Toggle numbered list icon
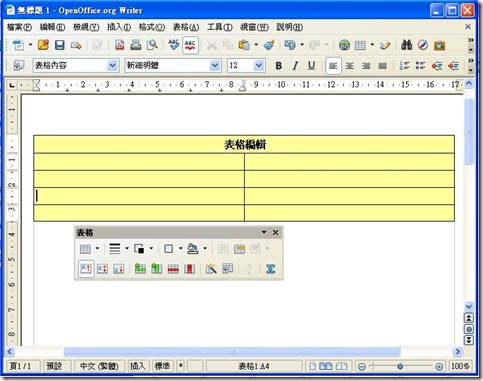Viewport: 483px width, 381px height. point(404,66)
